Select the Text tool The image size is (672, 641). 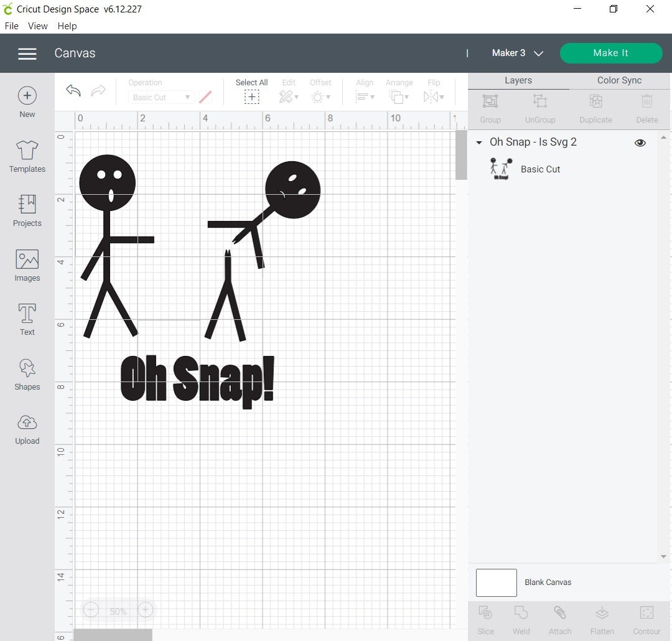pos(27,319)
